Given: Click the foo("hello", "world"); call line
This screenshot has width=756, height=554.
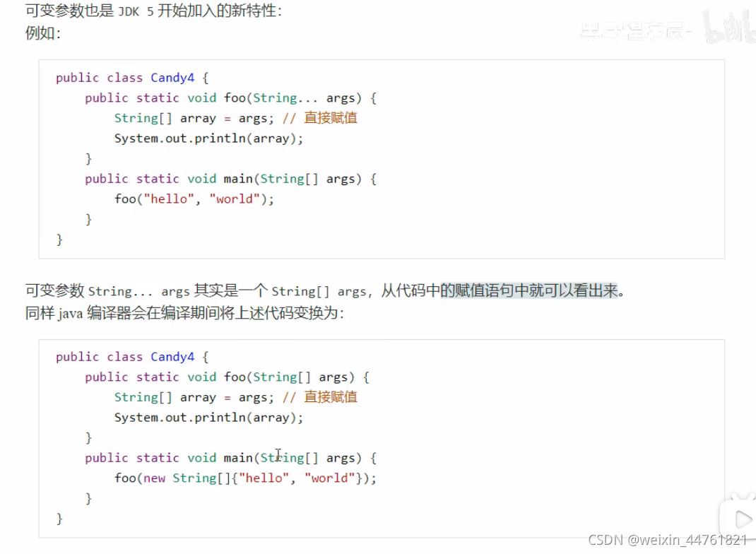Looking at the screenshot, I should click(x=194, y=199).
